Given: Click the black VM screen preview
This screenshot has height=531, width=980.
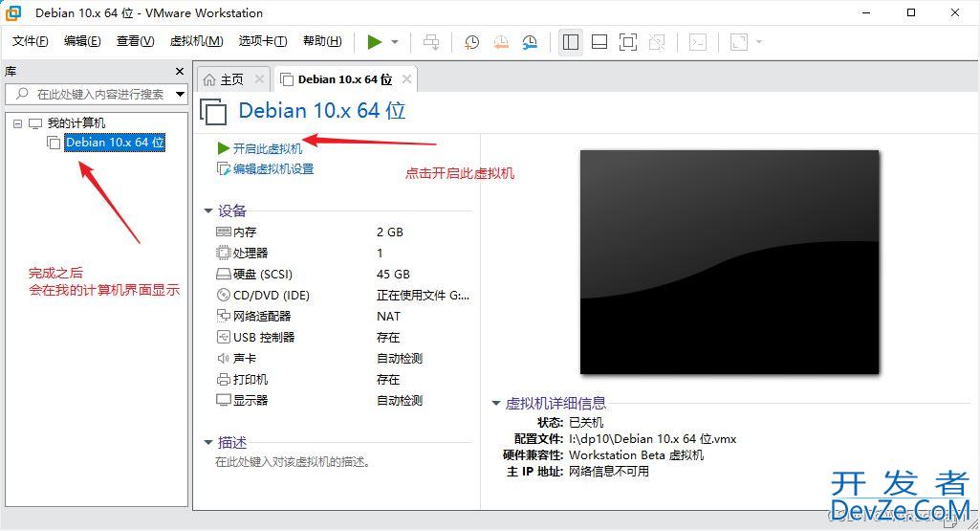Looking at the screenshot, I should [x=730, y=262].
